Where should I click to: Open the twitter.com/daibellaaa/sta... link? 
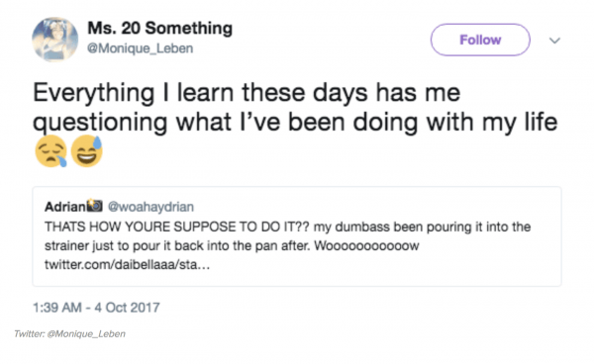(x=127, y=264)
